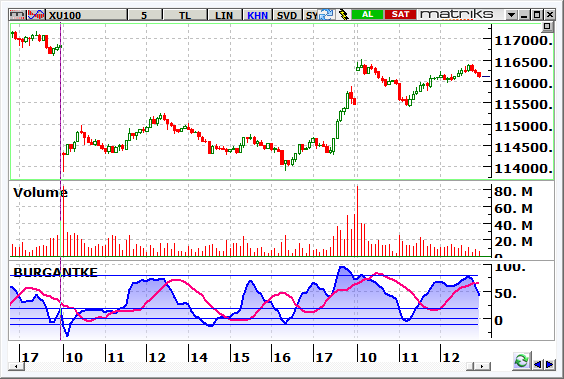Click the XU100 symbol field
564x379 pixels.
(87, 15)
